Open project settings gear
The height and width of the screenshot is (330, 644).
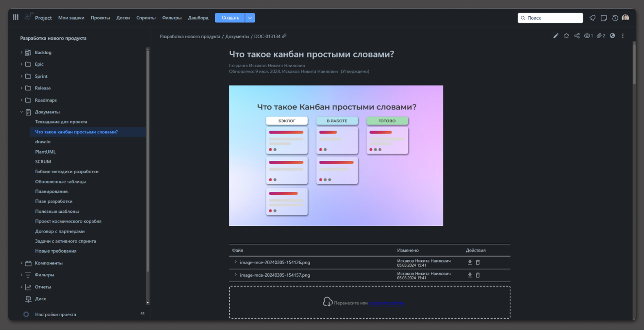point(26,314)
